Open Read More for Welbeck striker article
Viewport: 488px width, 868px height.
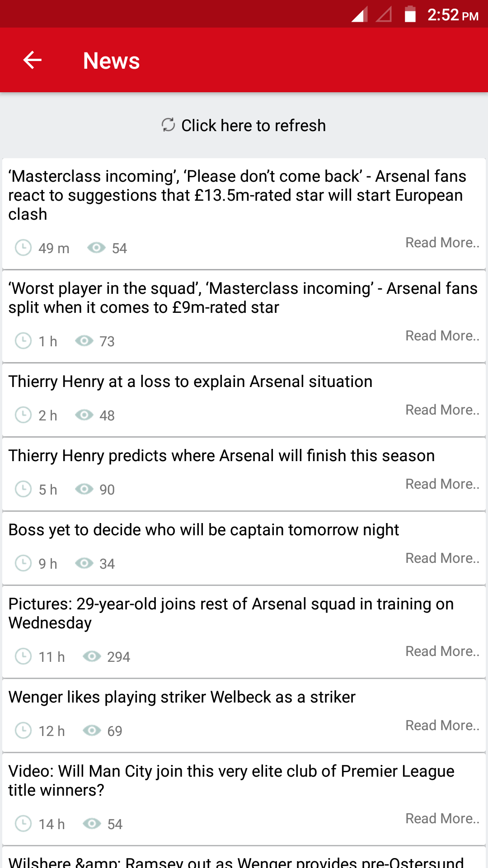coord(442,726)
